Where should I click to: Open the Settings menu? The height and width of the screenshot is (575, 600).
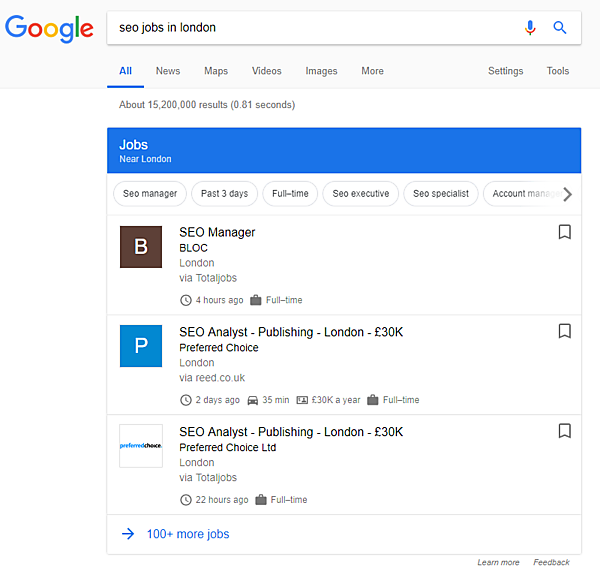click(505, 71)
